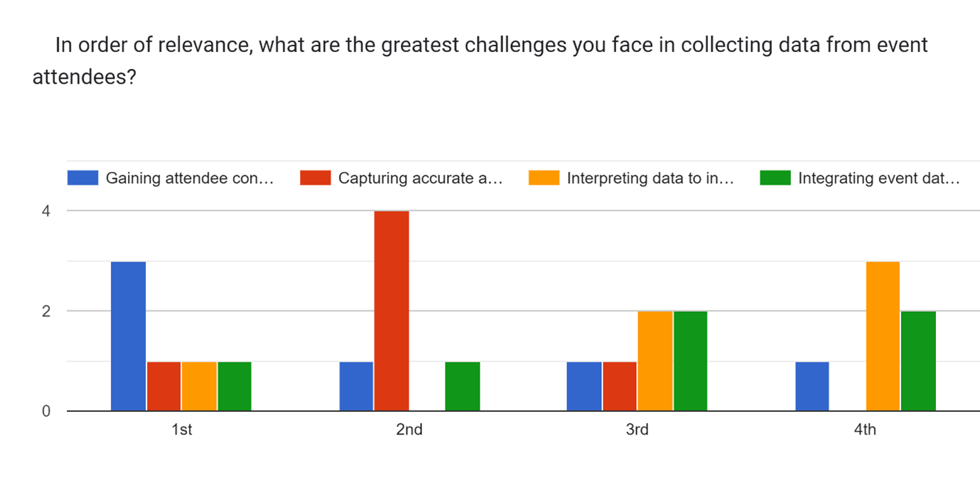Viewport: 980px width, 478px height.
Task: Click the orange legend color swatch
Action: pos(544,178)
